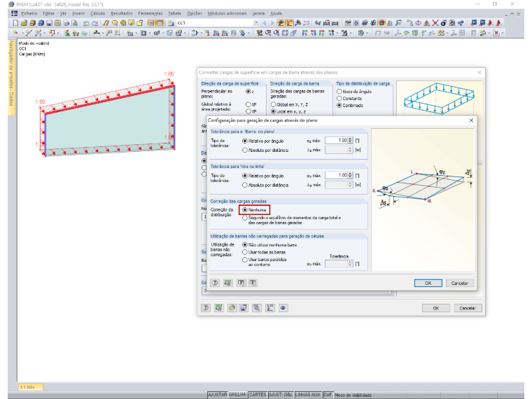Viewport: 532px width, 399px height.
Task: Click the PDF export icon in toolbar
Action: click(x=490, y=23)
